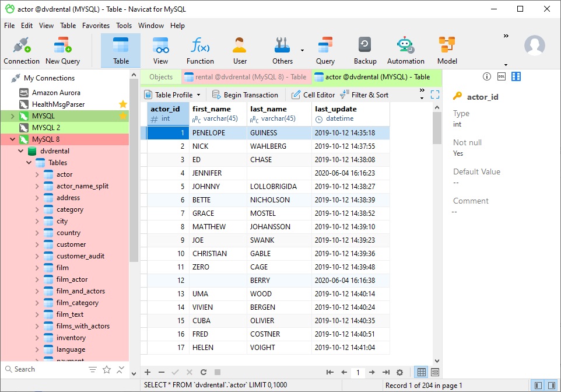Image resolution: width=561 pixels, height=392 pixels.
Task: Toggle the right information pane
Action: point(552,386)
